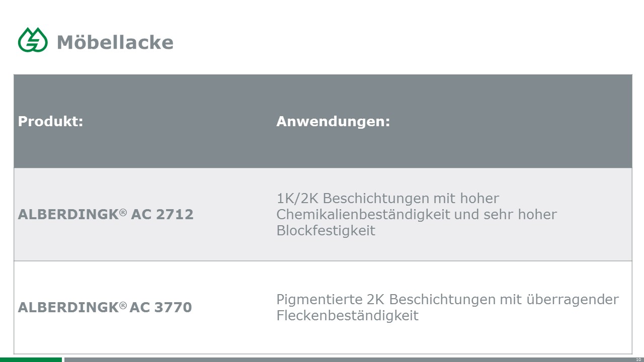This screenshot has width=644, height=362.
Task: Click the word Blockfestigkeit
Action: (x=326, y=231)
